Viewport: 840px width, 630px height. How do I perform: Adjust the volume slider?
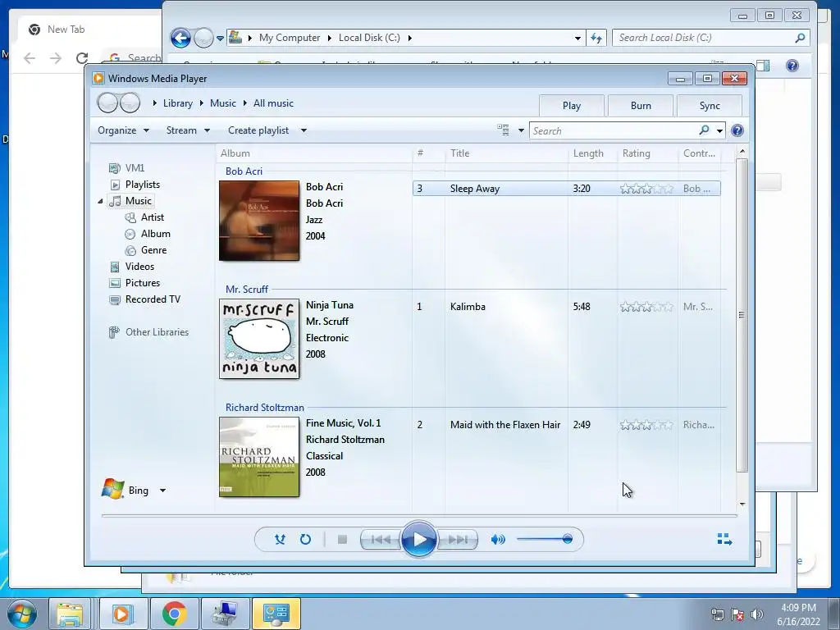pyautogui.click(x=545, y=539)
